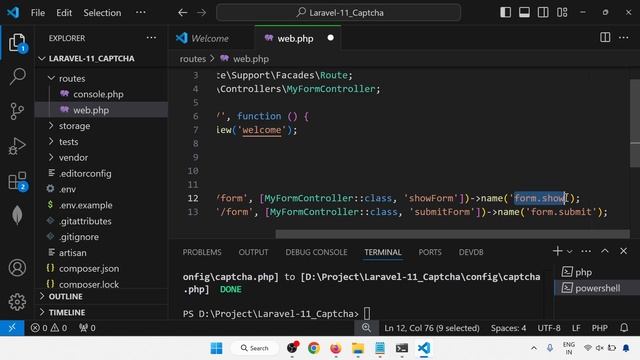Change language mode PHP
The image size is (640, 360).
(599, 328)
